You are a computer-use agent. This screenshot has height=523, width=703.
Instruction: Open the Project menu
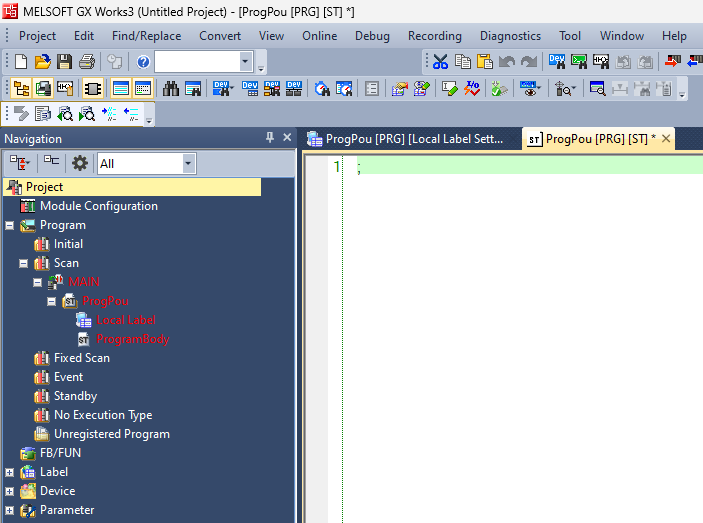(x=37, y=36)
